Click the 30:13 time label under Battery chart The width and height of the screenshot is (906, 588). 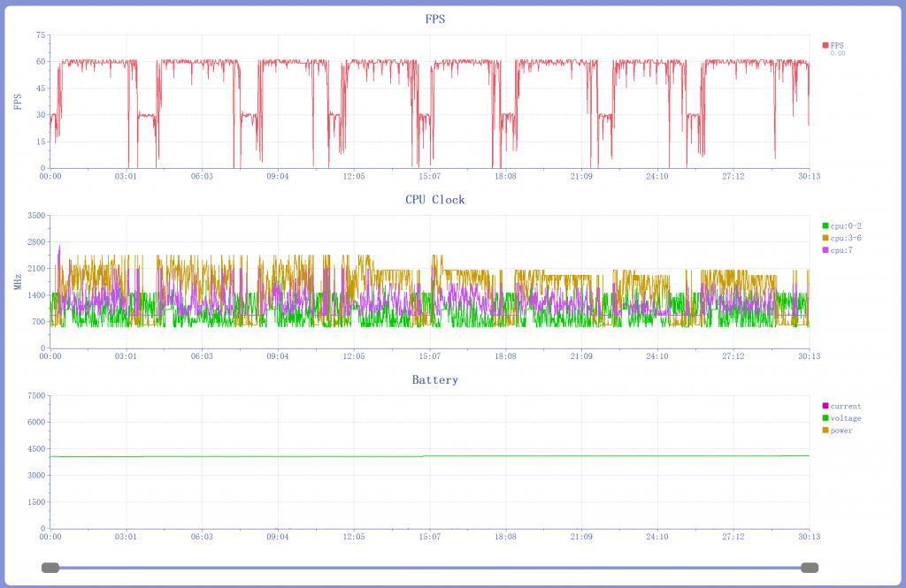point(809,537)
